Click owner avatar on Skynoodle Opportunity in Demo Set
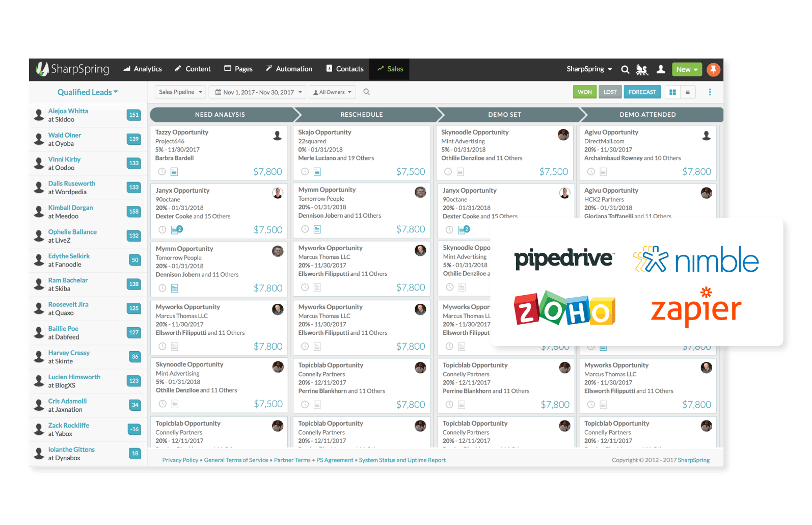Screen dimensions: 812x525 click(x=563, y=135)
